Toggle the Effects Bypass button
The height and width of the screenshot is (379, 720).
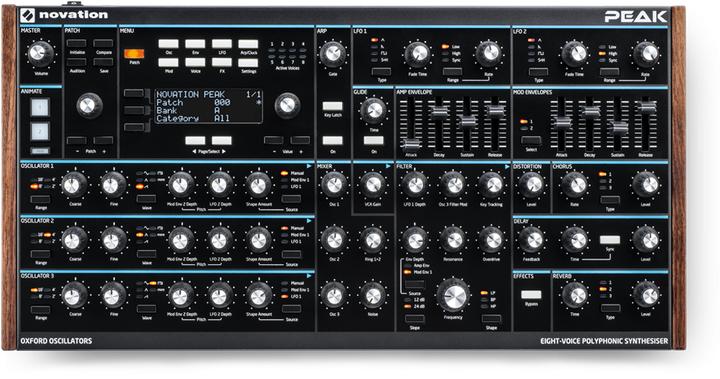tap(531, 294)
